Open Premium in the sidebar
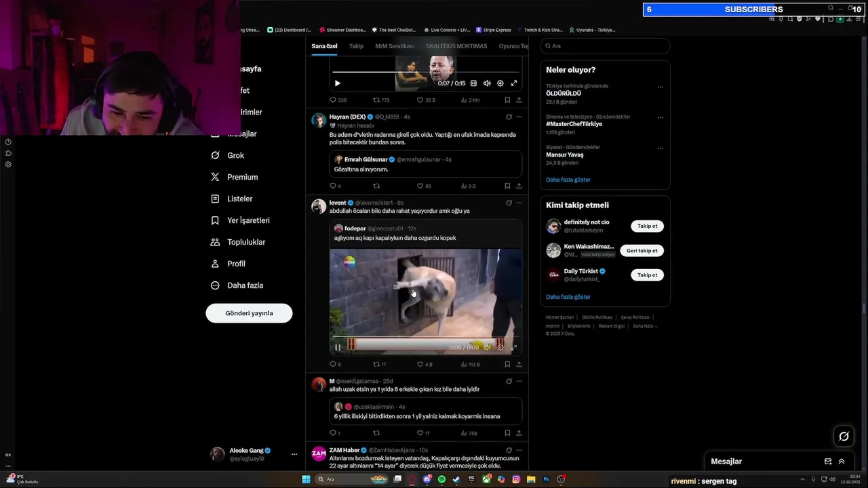868x488 pixels. 234,177
